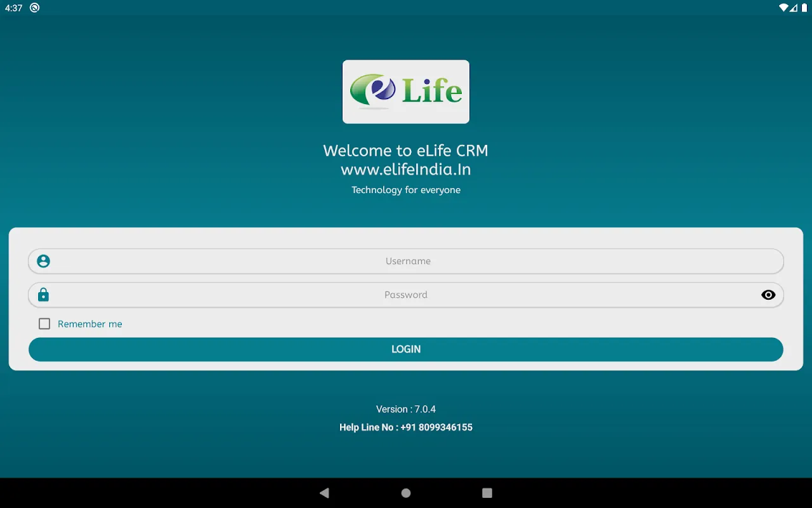Viewport: 812px width, 508px height.
Task: Click the Remember me label text
Action: click(x=89, y=324)
